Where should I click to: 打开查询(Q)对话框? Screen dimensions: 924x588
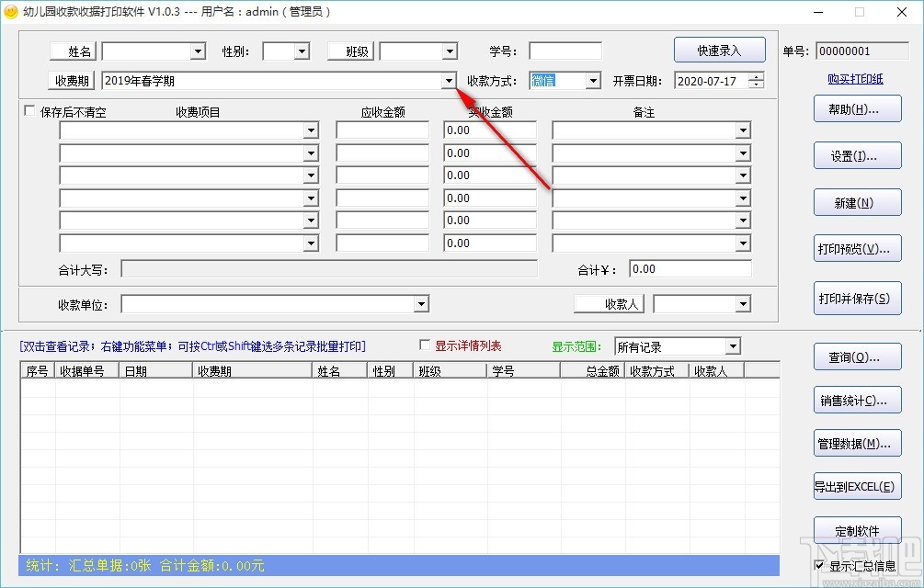point(857,356)
